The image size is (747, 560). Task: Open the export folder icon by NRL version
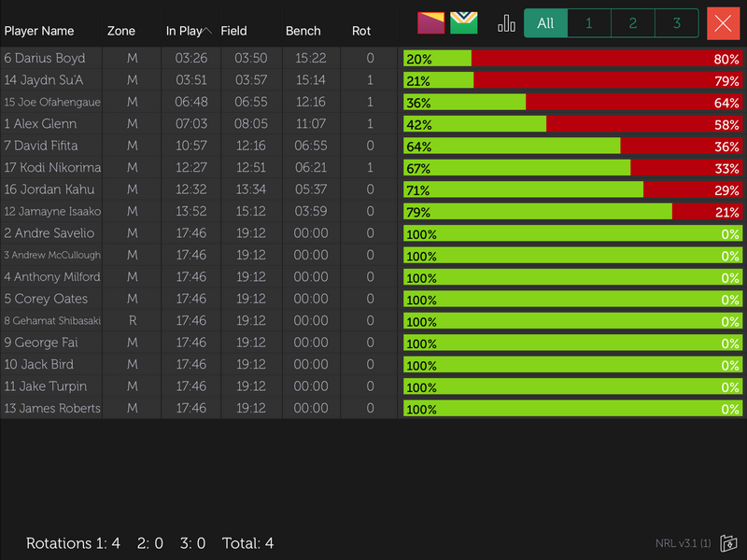tap(728, 543)
